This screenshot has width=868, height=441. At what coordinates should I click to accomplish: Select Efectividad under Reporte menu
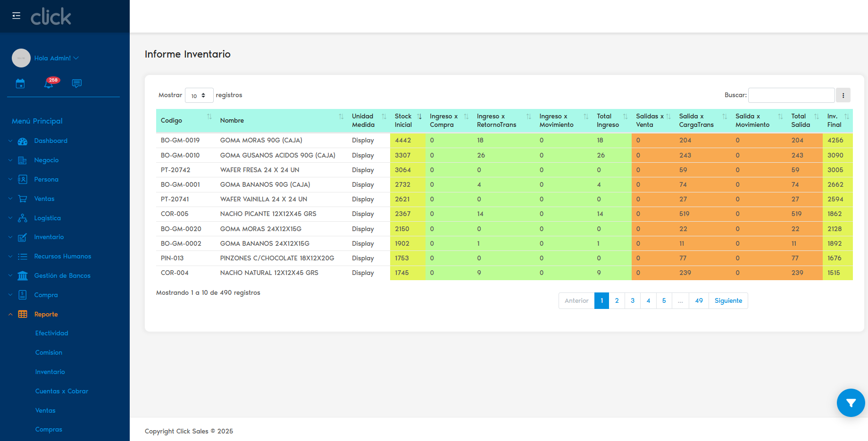[52, 333]
